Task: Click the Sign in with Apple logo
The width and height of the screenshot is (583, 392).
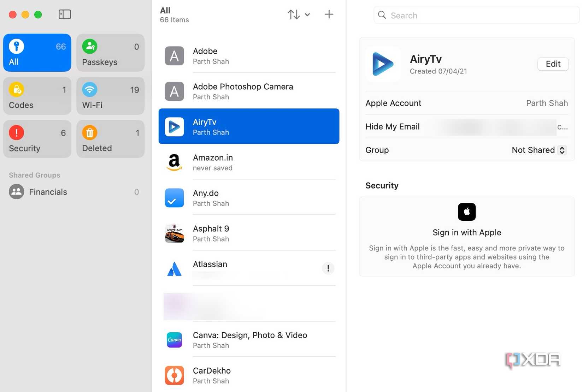Action: click(467, 212)
